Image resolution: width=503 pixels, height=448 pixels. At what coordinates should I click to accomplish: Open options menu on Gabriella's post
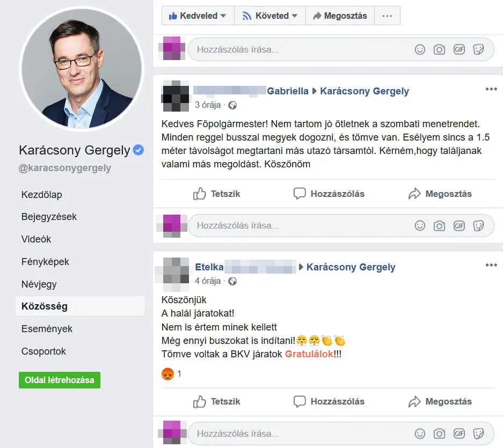click(x=491, y=89)
